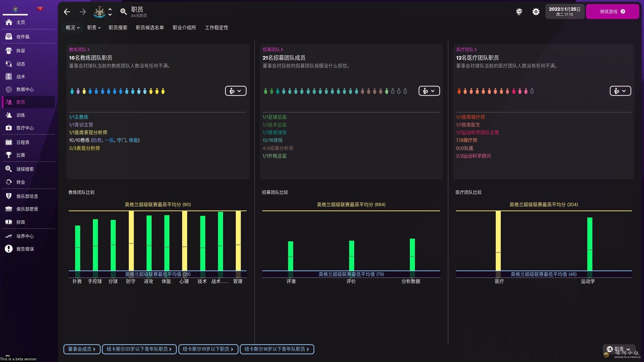Open 纽卡斯尔18岁以下青年队职员 button
This screenshot has width=644, height=362.
pos(277,349)
